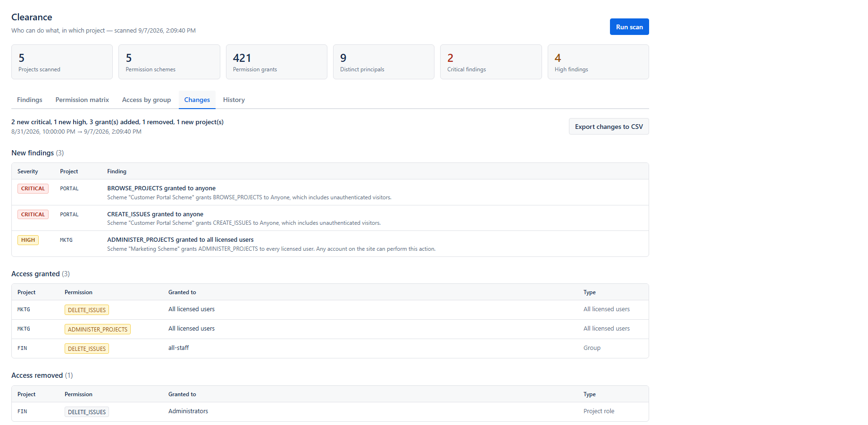Click the 421 Permission grants card
This screenshot has width=868, height=425.
point(276,62)
